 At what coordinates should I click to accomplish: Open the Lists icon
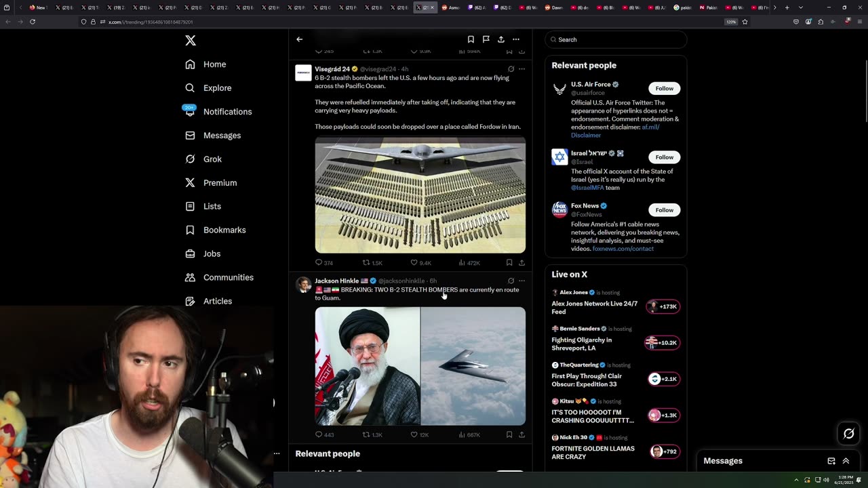190,206
